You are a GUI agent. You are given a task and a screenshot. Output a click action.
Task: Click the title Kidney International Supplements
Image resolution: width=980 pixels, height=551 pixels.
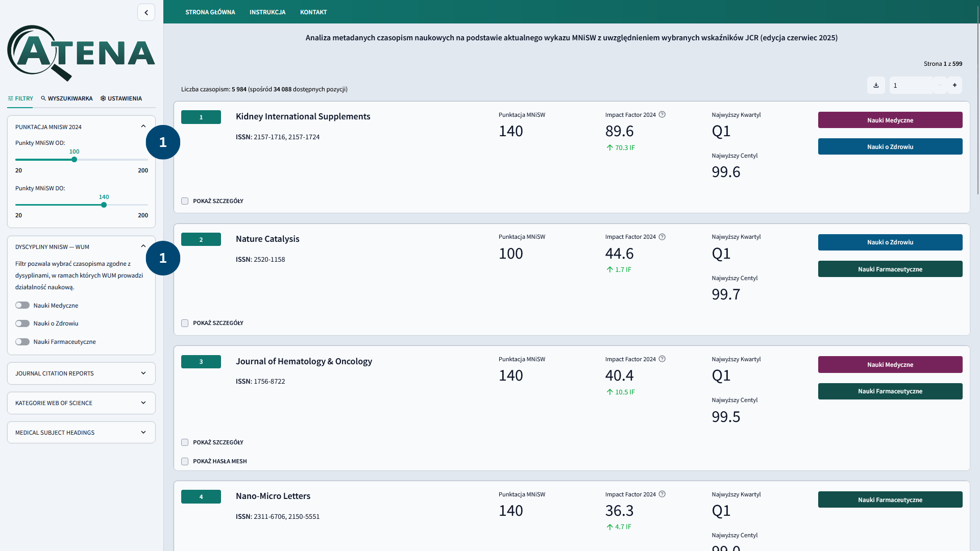coord(303,116)
